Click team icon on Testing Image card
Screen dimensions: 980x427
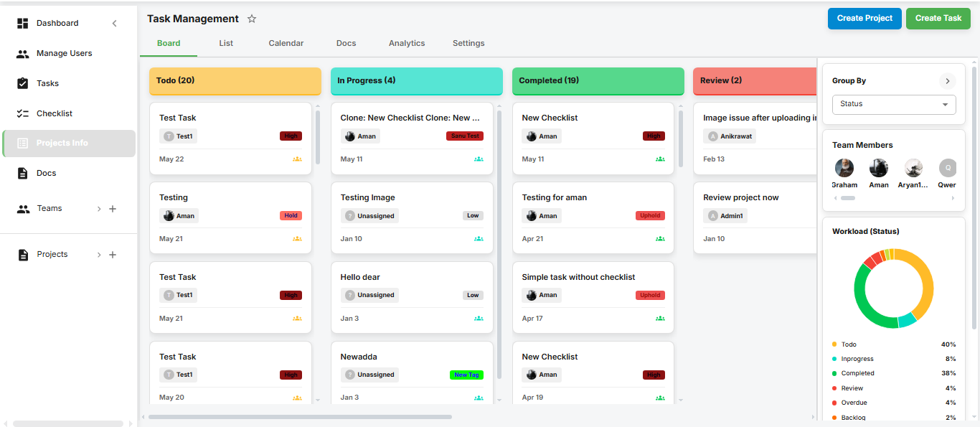click(479, 239)
